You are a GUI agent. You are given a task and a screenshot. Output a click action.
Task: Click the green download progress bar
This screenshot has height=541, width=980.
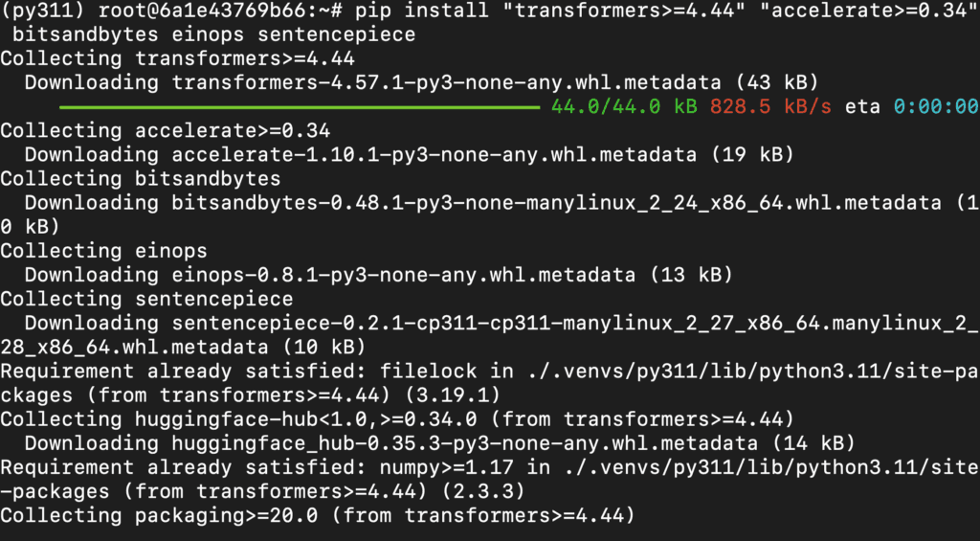[300, 106]
